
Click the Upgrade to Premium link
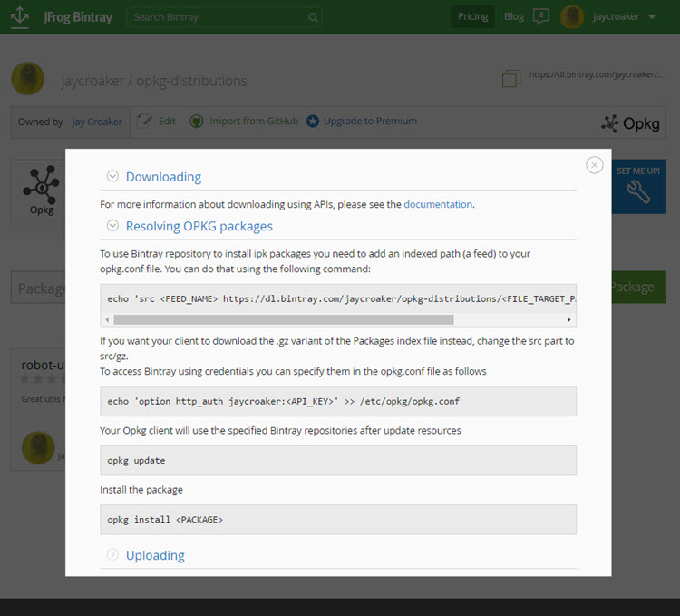(x=369, y=121)
